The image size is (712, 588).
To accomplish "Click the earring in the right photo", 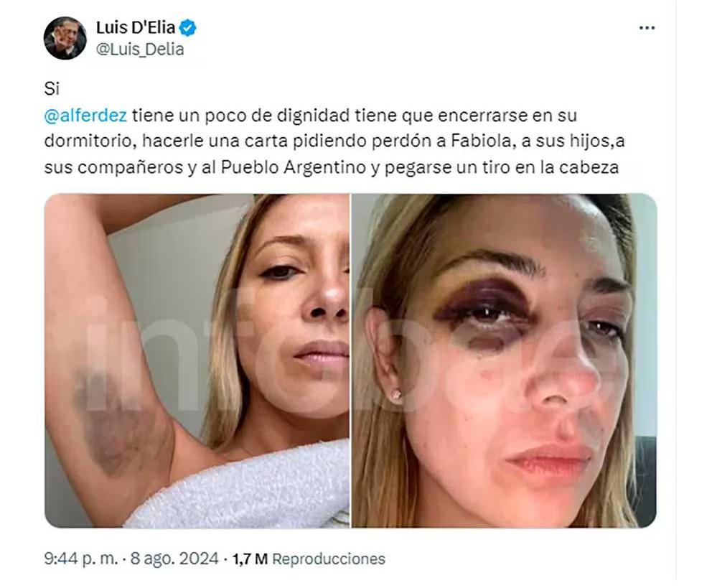I will coord(396,395).
